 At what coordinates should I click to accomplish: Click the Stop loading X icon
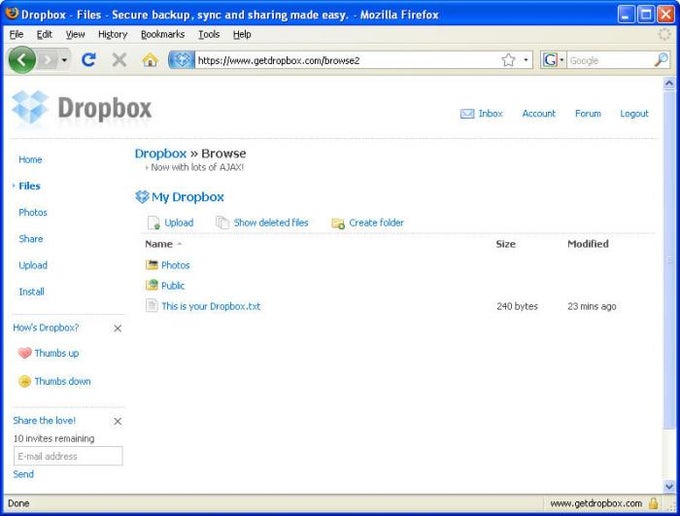pyautogui.click(x=119, y=60)
